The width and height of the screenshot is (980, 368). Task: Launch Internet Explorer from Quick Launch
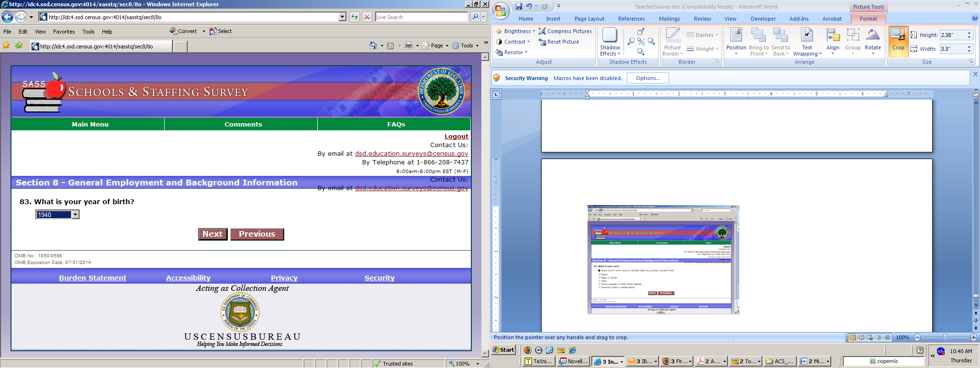pos(572,350)
